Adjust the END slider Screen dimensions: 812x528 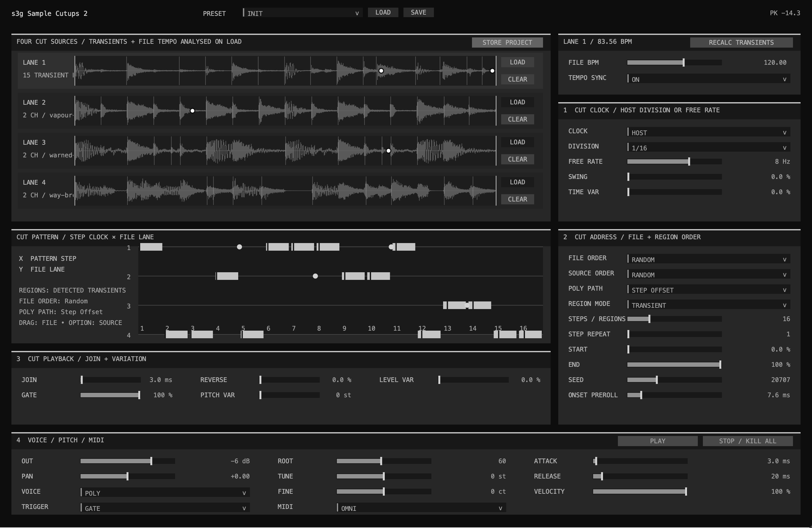tap(674, 365)
